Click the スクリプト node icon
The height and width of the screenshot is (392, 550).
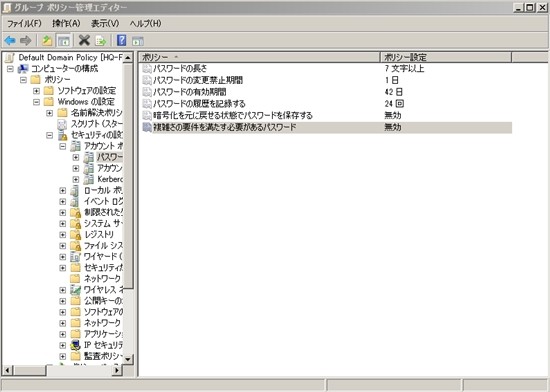point(62,124)
